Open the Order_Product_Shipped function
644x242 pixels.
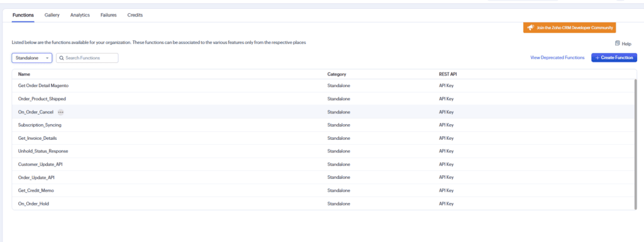point(42,99)
